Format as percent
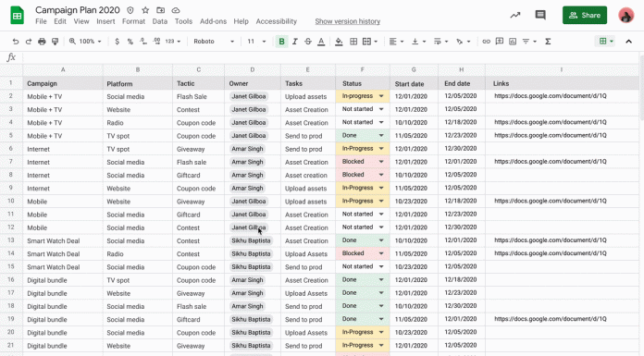 (x=130, y=42)
